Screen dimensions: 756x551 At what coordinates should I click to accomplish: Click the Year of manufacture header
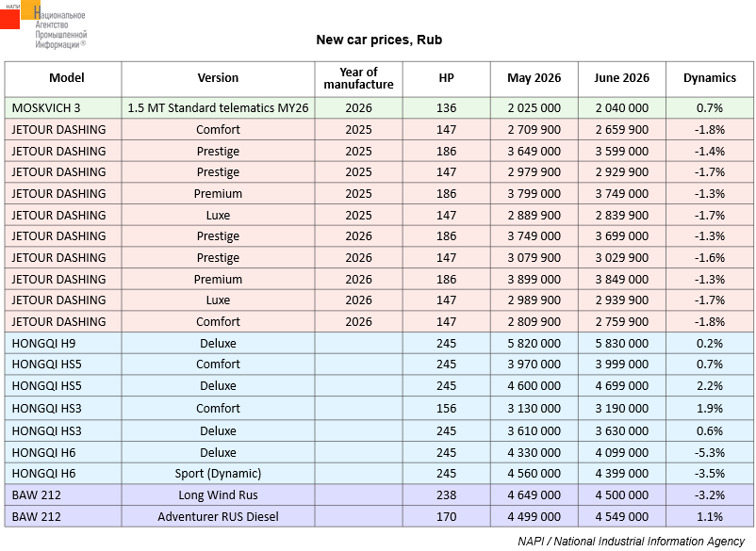[358, 78]
